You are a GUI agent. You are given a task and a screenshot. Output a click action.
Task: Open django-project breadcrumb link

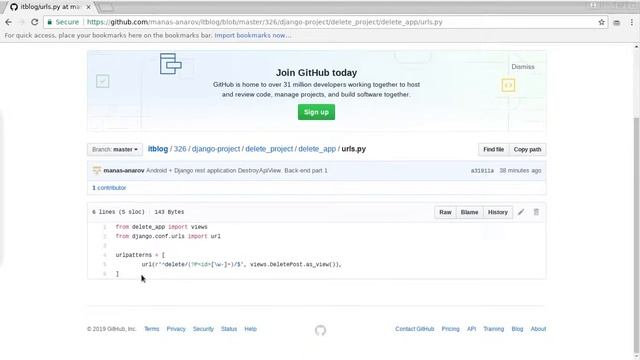216,149
